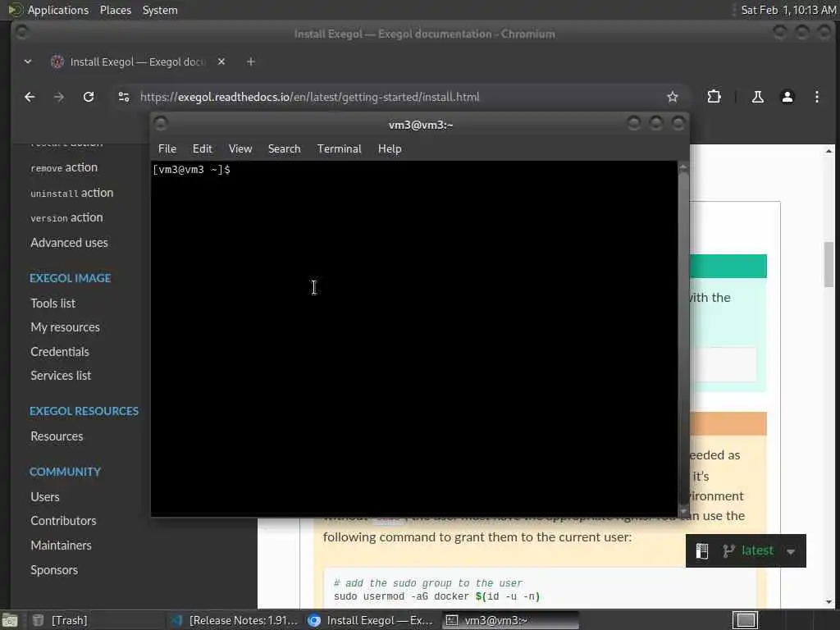Open the System menu in top panel
The height and width of the screenshot is (630, 840).
pyautogui.click(x=160, y=10)
